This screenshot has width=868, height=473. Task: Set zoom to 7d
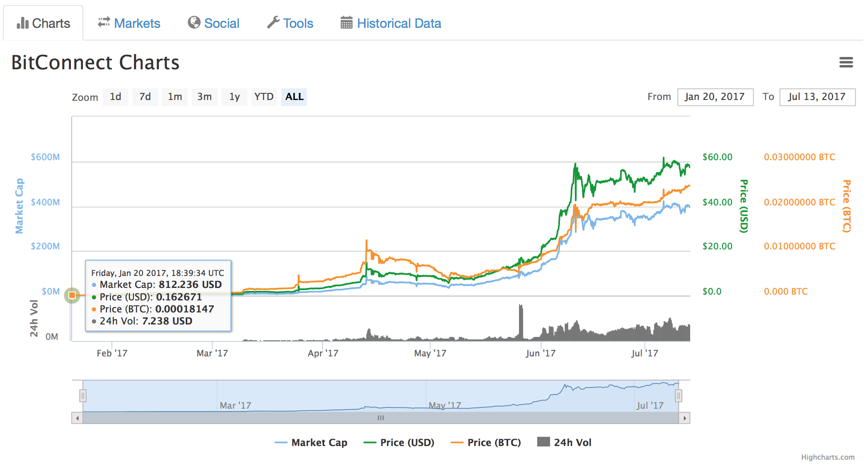point(145,97)
